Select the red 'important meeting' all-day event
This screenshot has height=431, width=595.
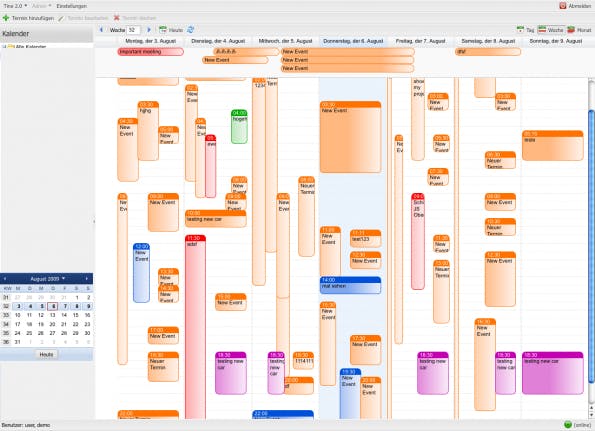pos(151,52)
